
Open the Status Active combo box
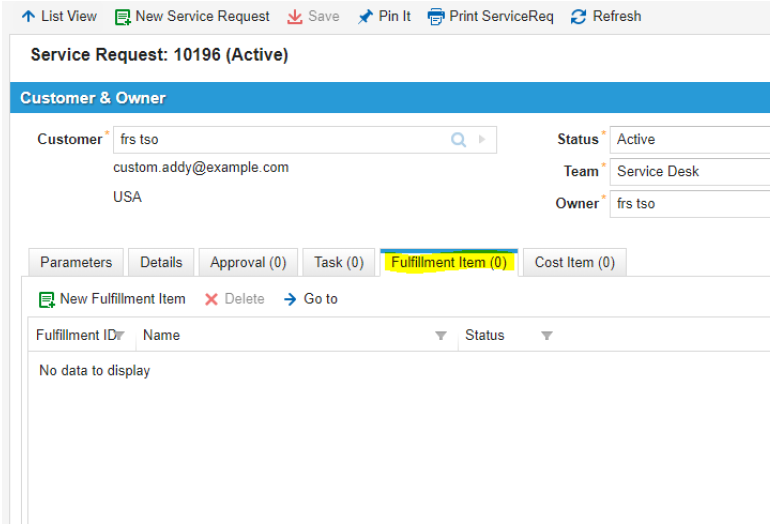689,139
